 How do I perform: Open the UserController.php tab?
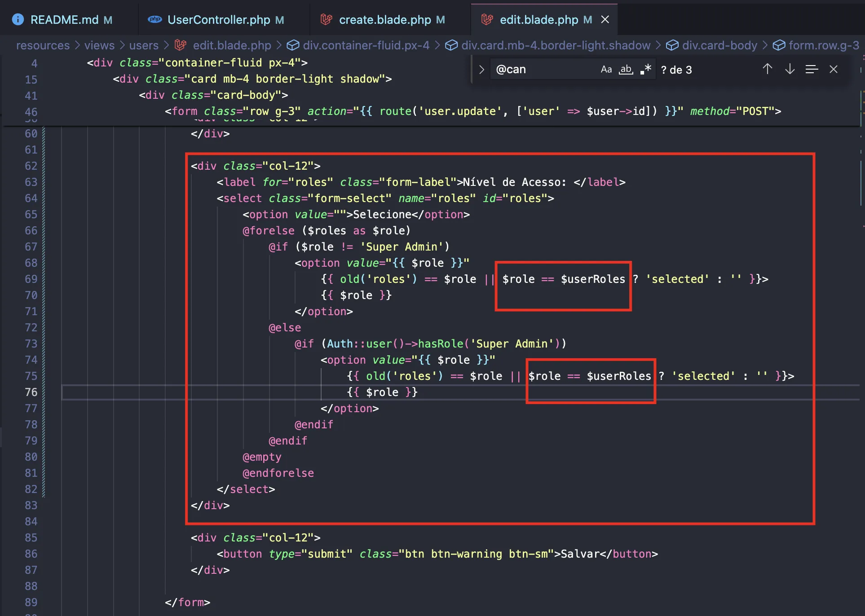(218, 20)
